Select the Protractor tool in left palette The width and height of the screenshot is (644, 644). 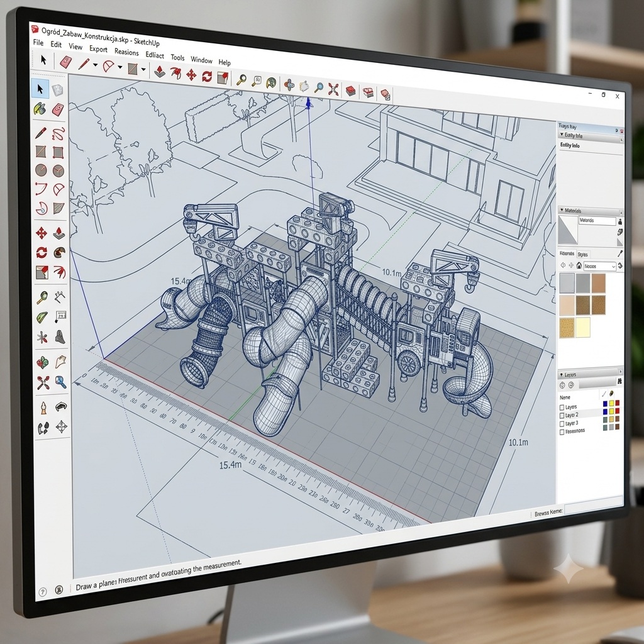click(42, 317)
